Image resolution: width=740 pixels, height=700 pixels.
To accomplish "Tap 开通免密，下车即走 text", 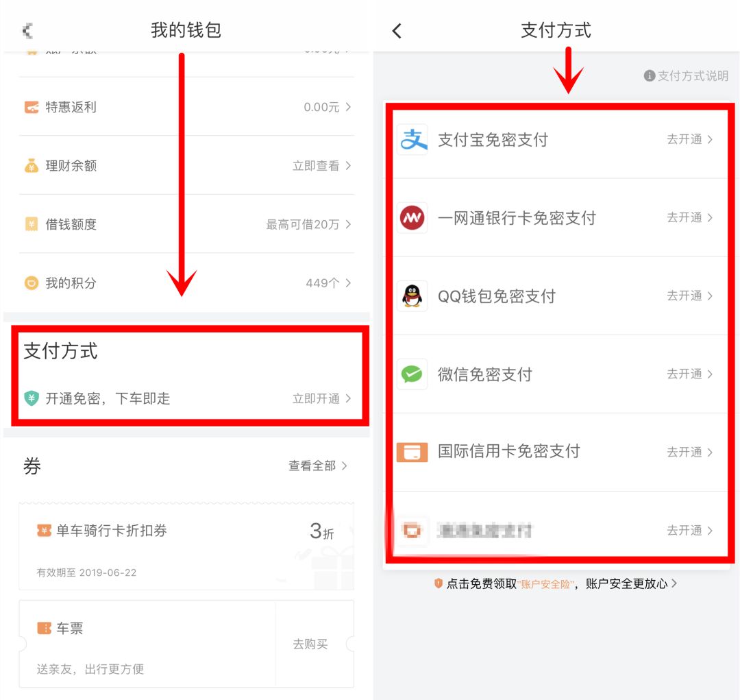I will [108, 398].
